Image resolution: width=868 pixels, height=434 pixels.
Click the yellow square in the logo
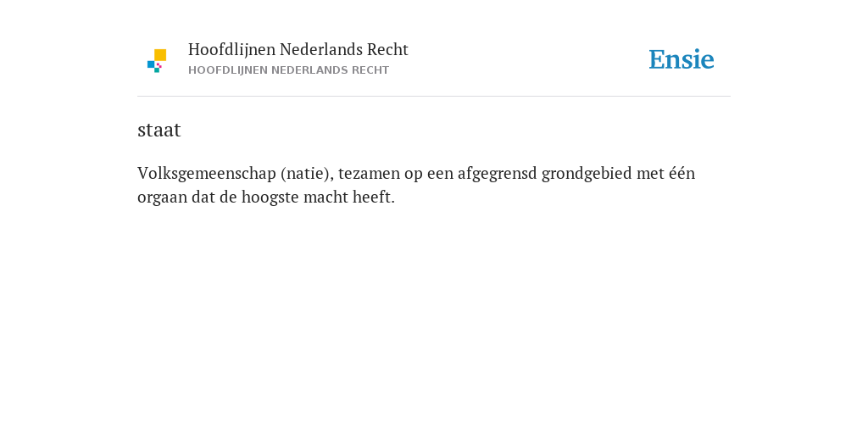point(160,55)
